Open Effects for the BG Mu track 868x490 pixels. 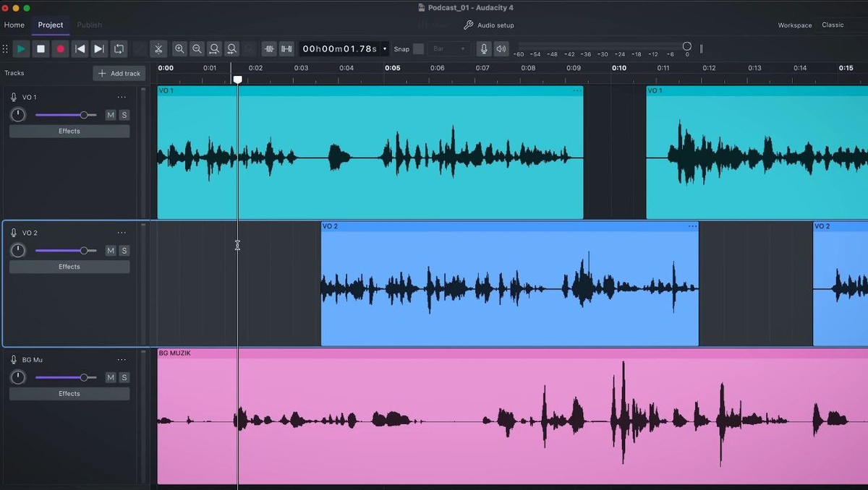tap(69, 393)
